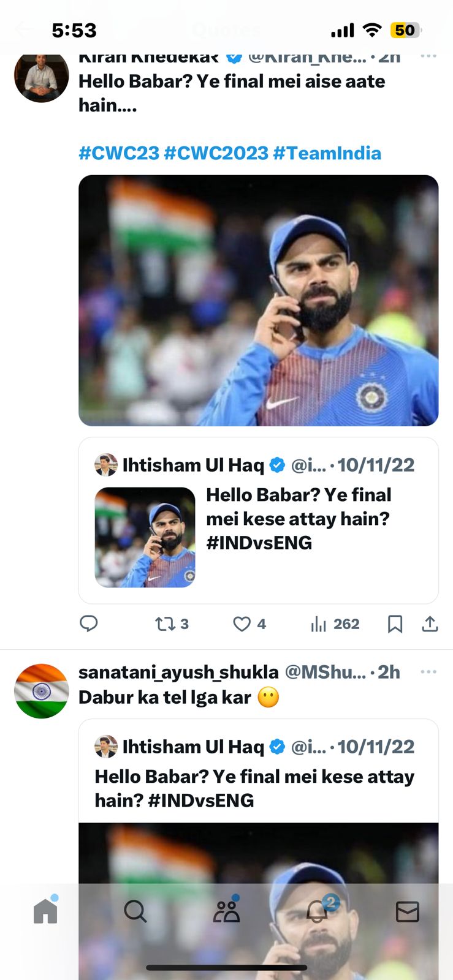453x980 pixels.
Task: Open Messages envelope icon
Action: tap(407, 911)
